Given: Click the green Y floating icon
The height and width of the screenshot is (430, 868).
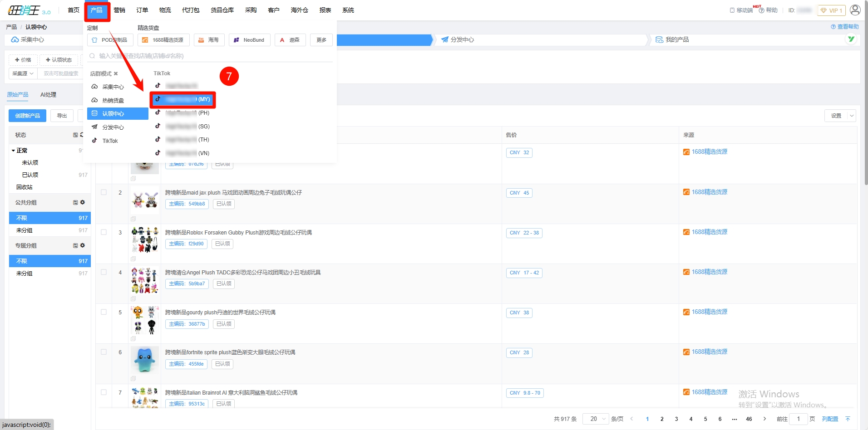Looking at the screenshot, I should coord(851,39).
